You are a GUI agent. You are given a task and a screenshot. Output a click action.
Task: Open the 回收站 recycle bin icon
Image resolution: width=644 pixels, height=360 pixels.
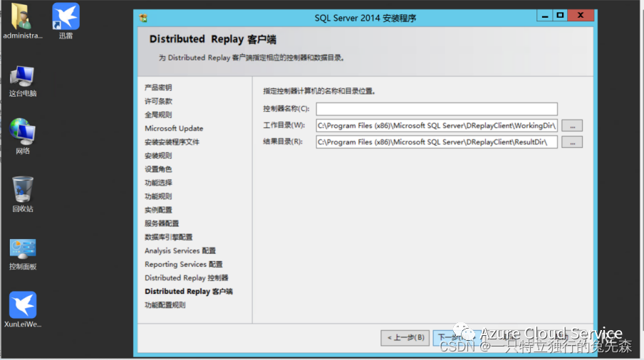[23, 194]
